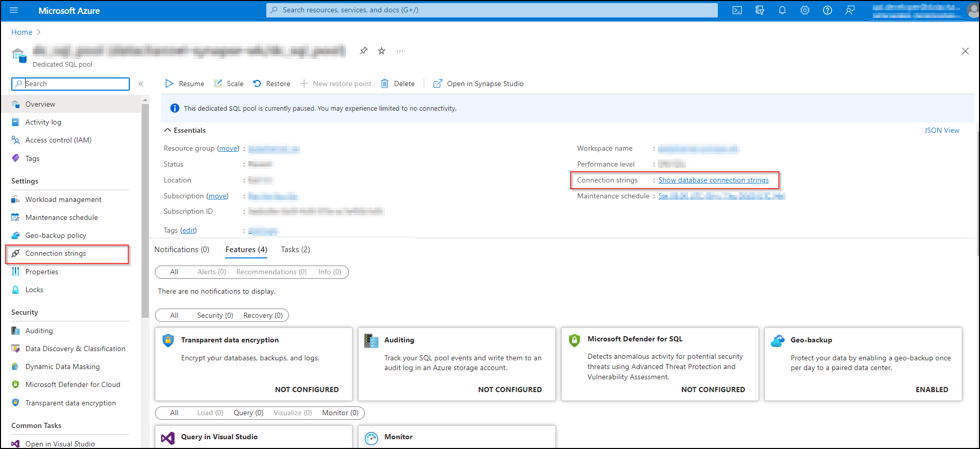Screen dimensions: 980x449
Task: Select the Recovery (0) filter
Action: click(x=263, y=315)
